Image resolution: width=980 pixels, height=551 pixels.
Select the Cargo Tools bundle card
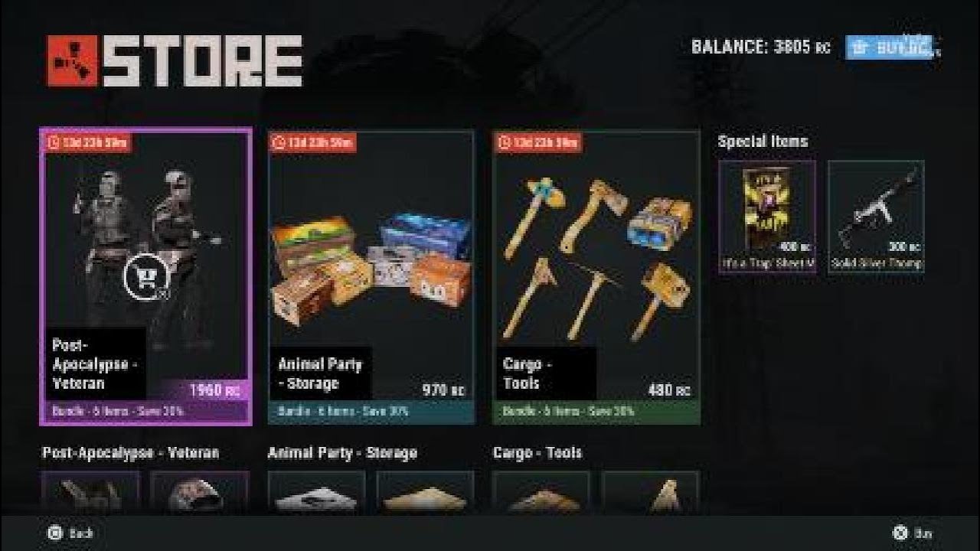pos(596,277)
